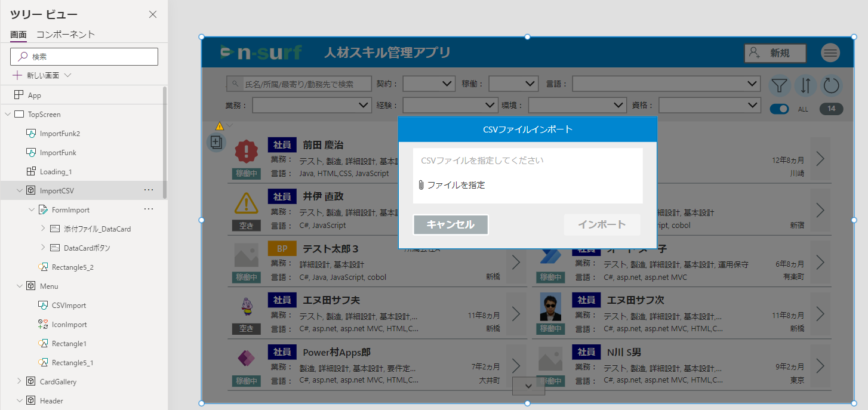Image resolution: width=868 pixels, height=410 pixels.
Task: Open the 資格 dropdown
Action: click(710, 105)
